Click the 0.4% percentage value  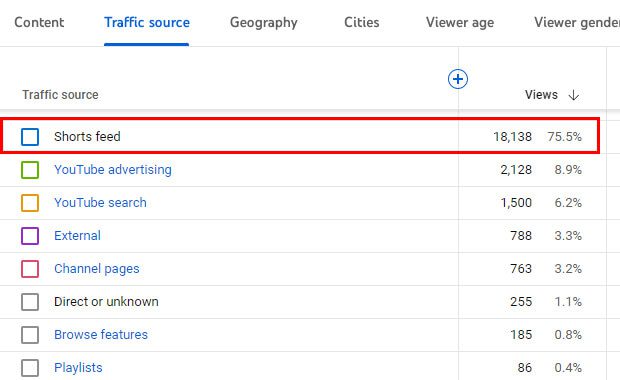click(x=568, y=368)
